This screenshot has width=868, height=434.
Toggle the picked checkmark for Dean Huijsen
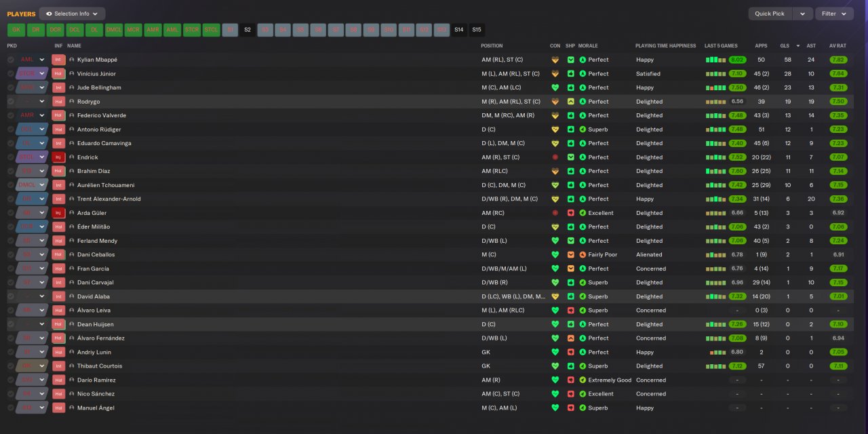(x=11, y=324)
